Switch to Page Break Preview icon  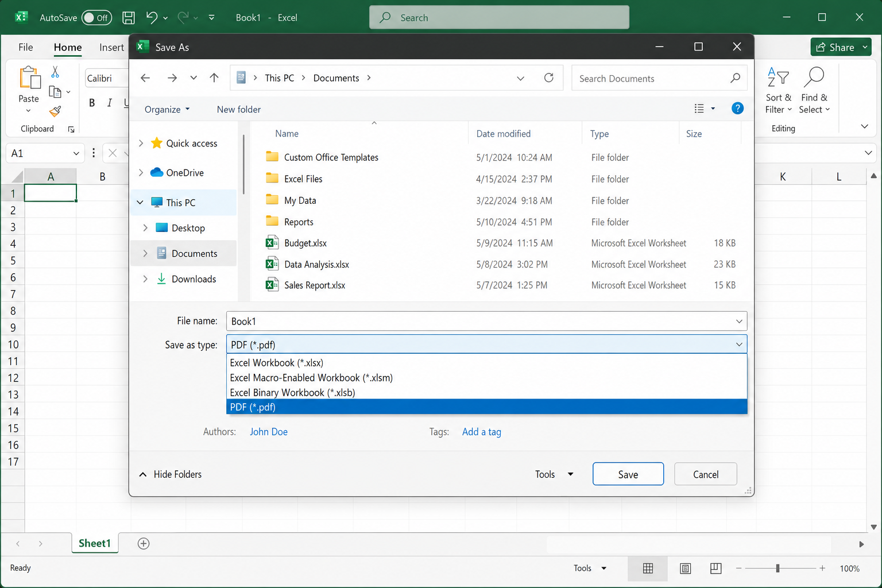point(715,568)
